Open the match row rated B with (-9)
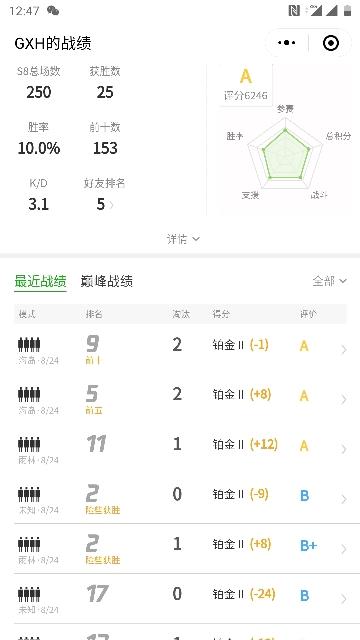Viewport: 360px width, 640px height. tap(180, 499)
